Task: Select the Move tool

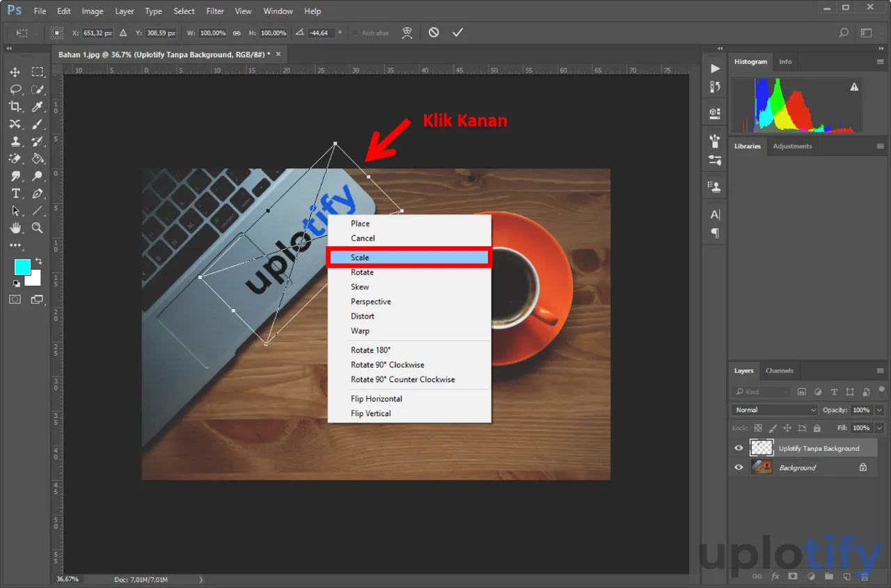Action: click(15, 72)
